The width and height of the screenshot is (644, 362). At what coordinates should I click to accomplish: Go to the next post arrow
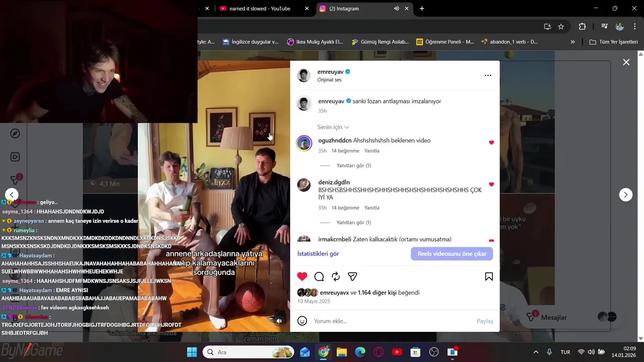tap(625, 195)
